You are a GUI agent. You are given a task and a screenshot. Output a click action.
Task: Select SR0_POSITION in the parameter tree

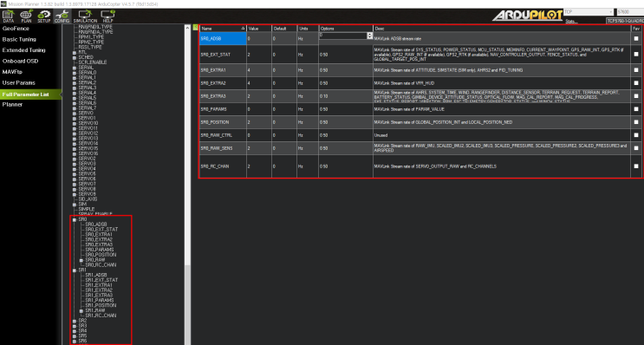click(101, 255)
